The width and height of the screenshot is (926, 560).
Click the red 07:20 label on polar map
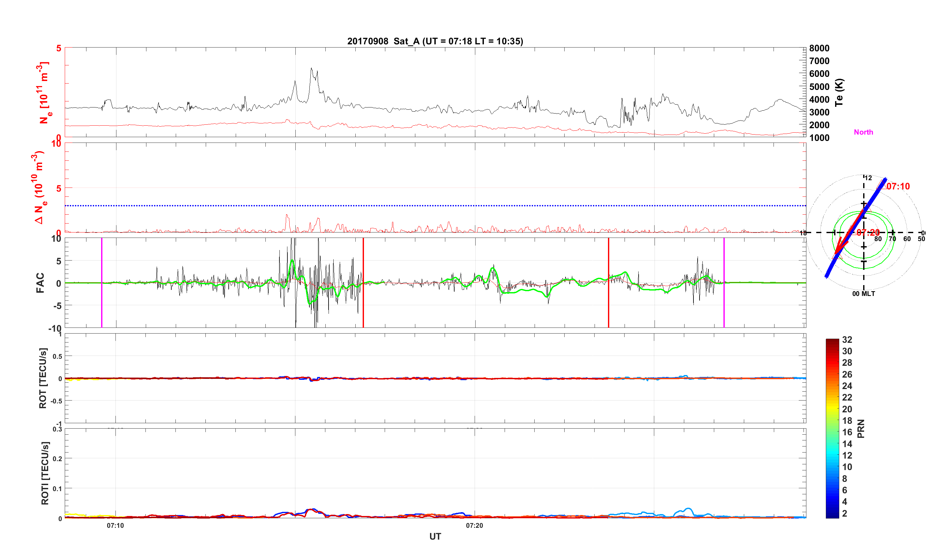click(868, 233)
